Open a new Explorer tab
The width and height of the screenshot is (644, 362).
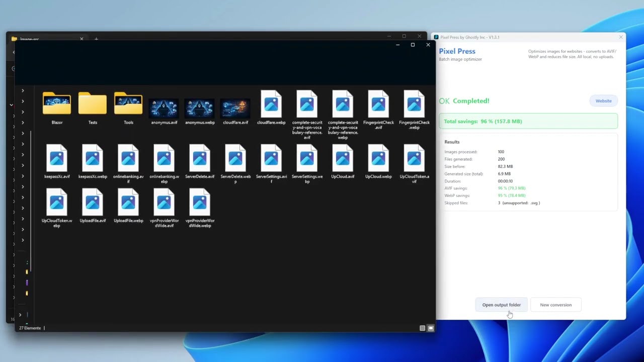96,39
